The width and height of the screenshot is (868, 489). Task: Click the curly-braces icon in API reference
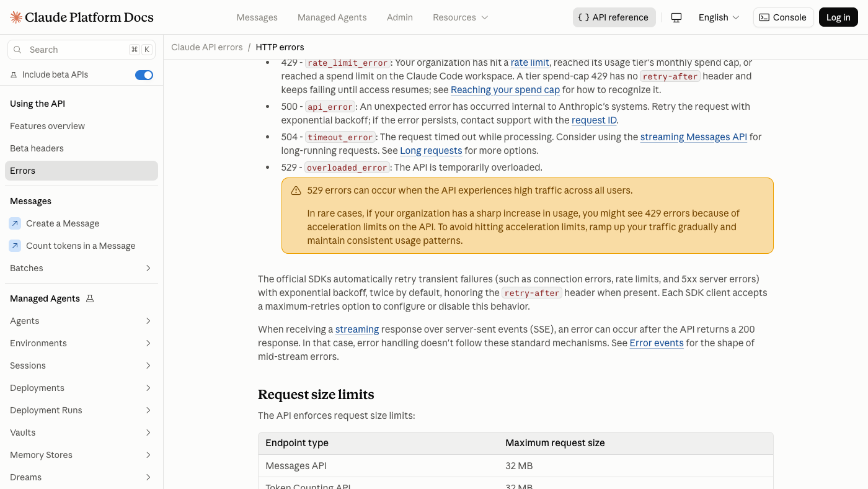(583, 17)
